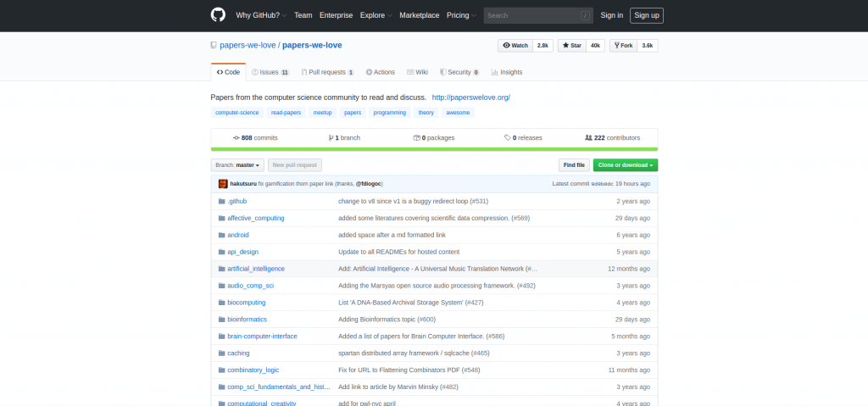Image resolution: width=868 pixels, height=406 pixels.
Task: Open the paperswelove.org link
Action: click(x=471, y=97)
